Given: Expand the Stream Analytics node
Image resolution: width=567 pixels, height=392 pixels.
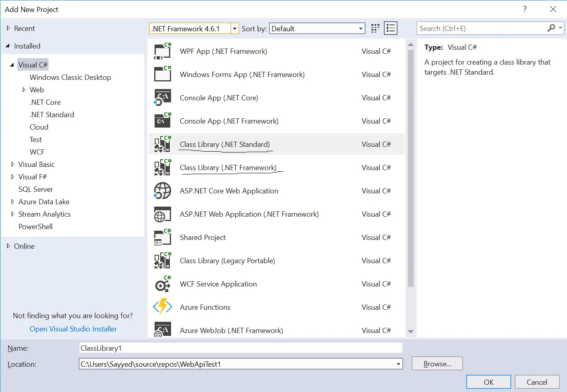Looking at the screenshot, I should tap(13, 214).
